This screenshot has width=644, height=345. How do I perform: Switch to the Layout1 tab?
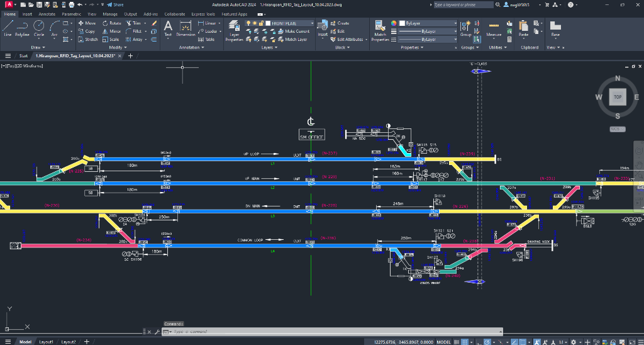(46, 342)
